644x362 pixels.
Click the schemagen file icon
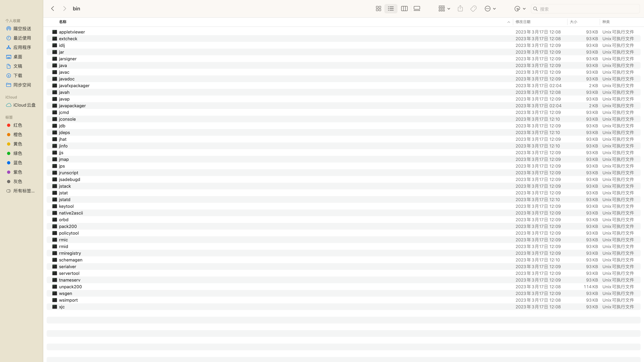55,260
